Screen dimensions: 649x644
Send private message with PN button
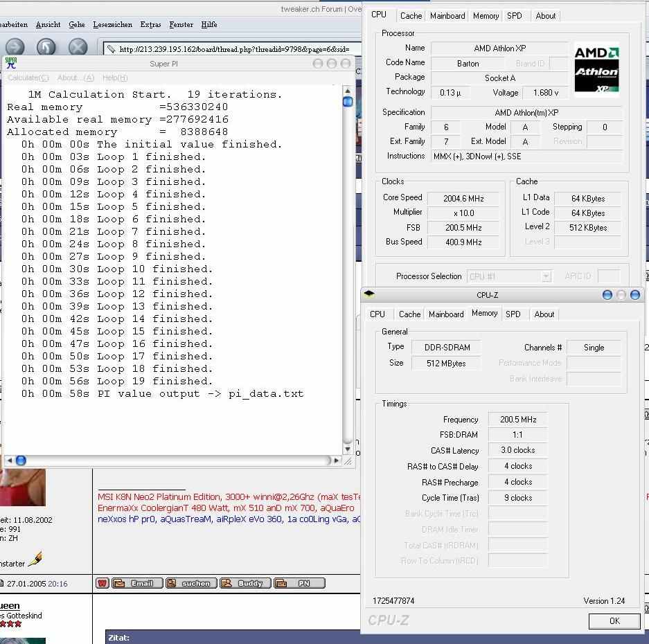pos(299,584)
